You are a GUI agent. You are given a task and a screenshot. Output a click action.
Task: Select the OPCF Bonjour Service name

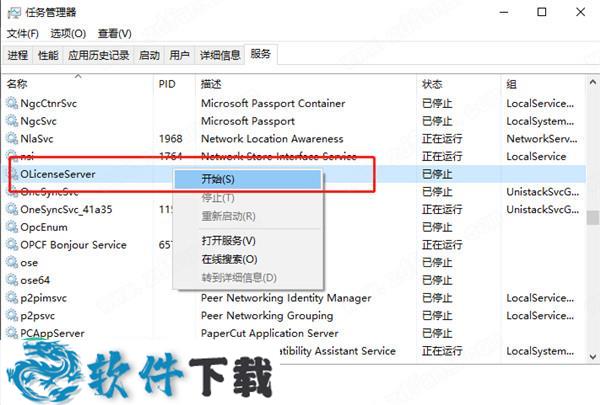pos(73,245)
